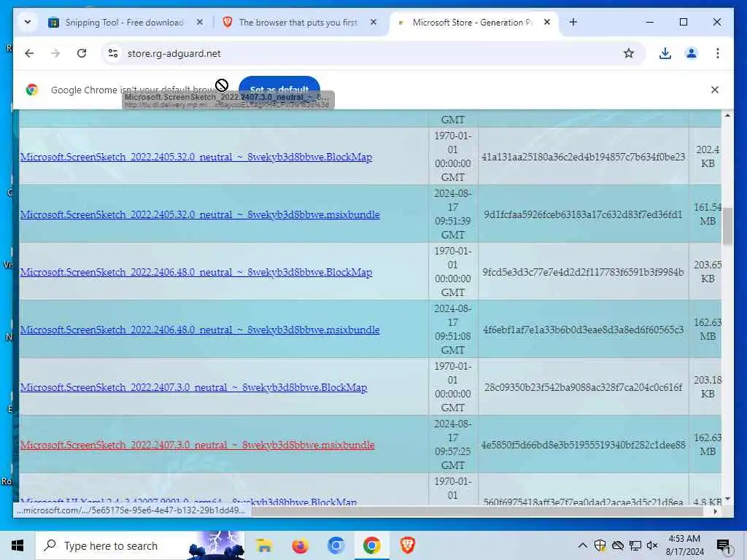Click the scroll down arrow of page
This screenshot has height=560, width=747.
tap(727, 499)
